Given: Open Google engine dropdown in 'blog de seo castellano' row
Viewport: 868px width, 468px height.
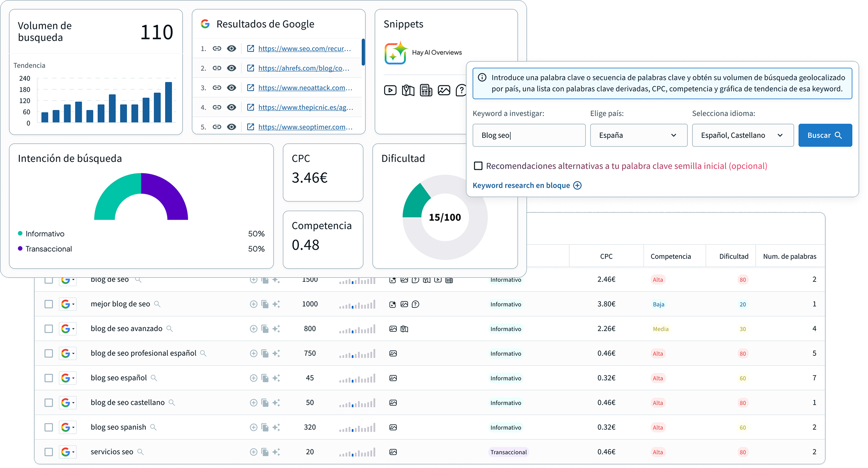Looking at the screenshot, I should (x=67, y=403).
